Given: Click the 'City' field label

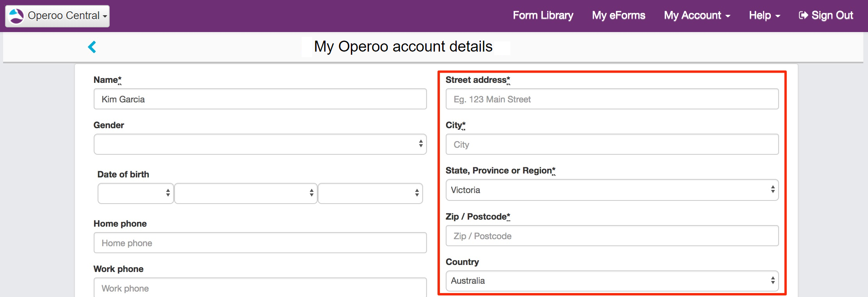Looking at the screenshot, I should click(455, 125).
